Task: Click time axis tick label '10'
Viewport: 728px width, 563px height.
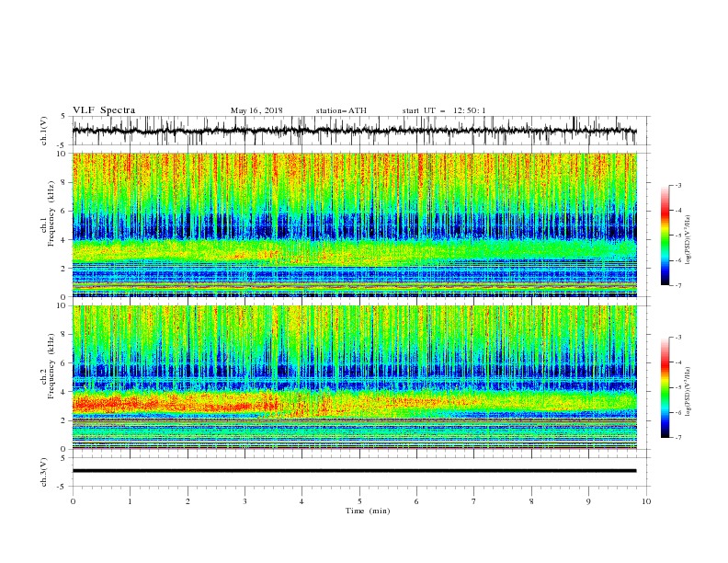Action: [x=646, y=501]
